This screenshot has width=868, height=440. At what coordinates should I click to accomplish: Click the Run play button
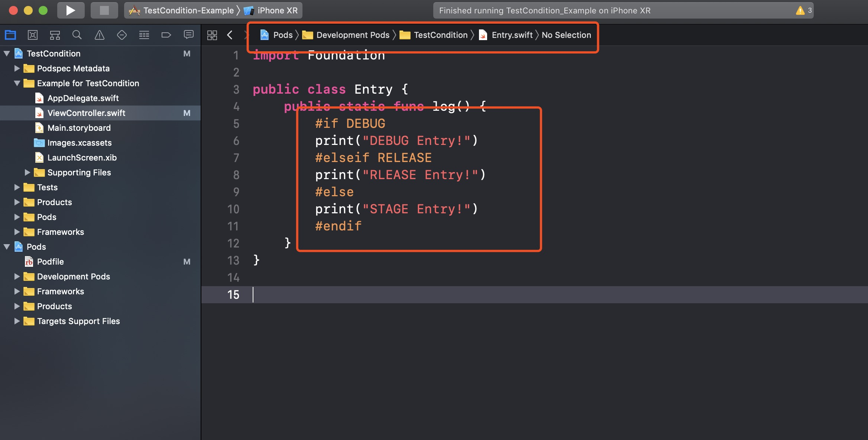coord(71,10)
